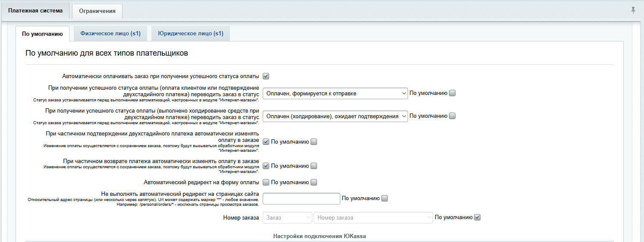This screenshot has height=242, width=644.
Task: Uncheck По умолчанию for Номер заказа
Action: tap(477, 217)
